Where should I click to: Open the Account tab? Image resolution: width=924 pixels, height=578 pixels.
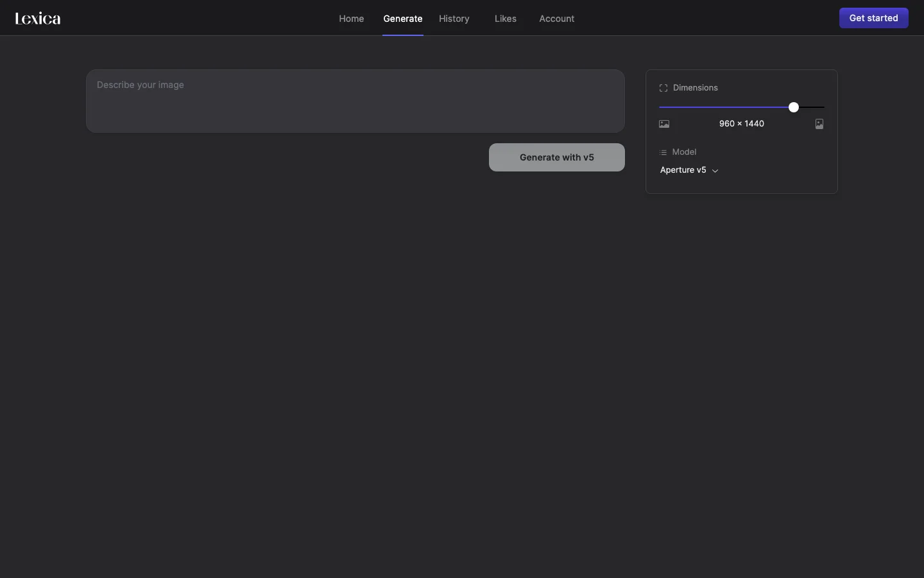click(557, 19)
